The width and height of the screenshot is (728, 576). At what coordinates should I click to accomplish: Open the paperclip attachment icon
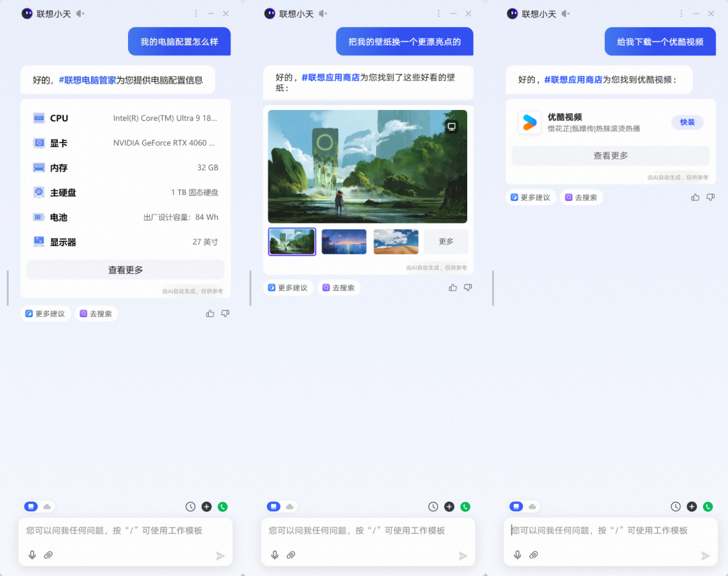click(48, 554)
